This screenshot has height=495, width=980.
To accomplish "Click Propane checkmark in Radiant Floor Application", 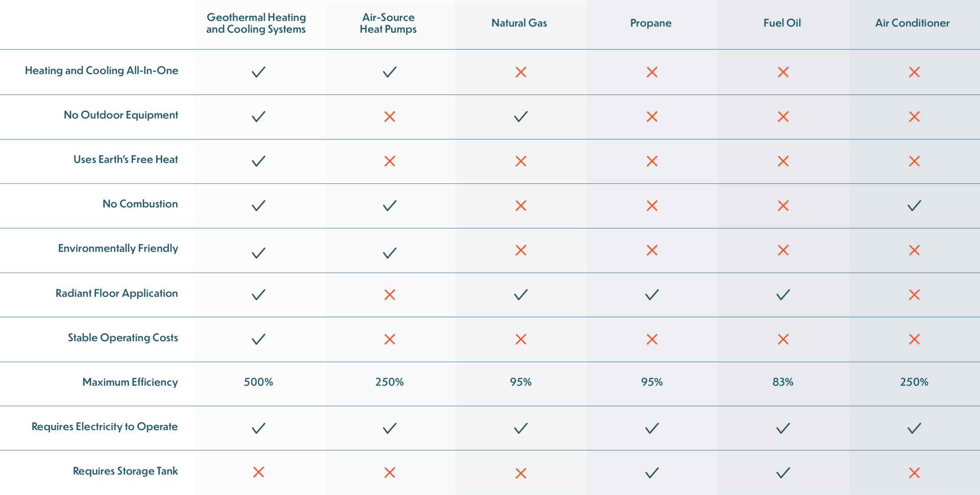I will tap(652, 295).
